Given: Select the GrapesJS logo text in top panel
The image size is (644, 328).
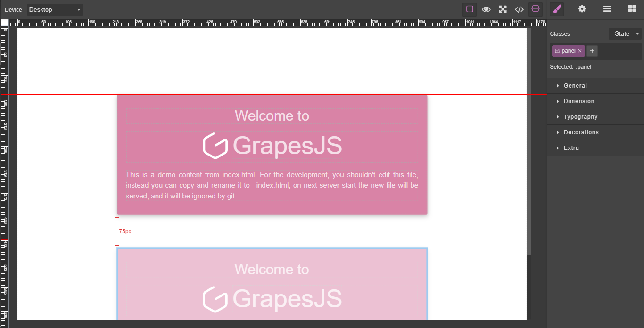Looking at the screenshot, I should pos(287,145).
